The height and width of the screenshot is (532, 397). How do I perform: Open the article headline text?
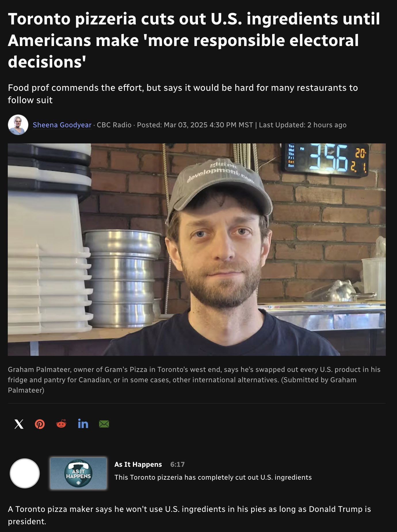coord(194,40)
